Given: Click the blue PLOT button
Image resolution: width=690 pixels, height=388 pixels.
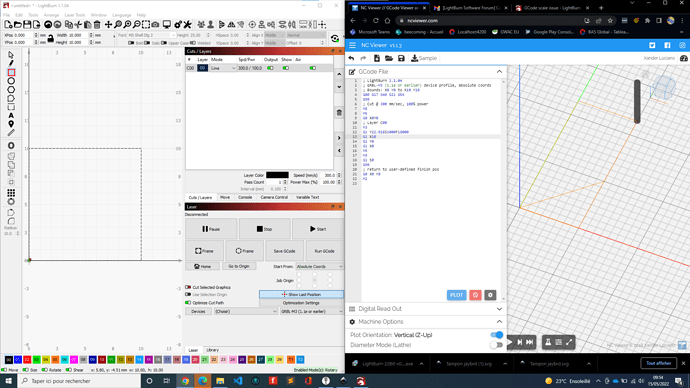Looking at the screenshot, I should click(x=456, y=295).
